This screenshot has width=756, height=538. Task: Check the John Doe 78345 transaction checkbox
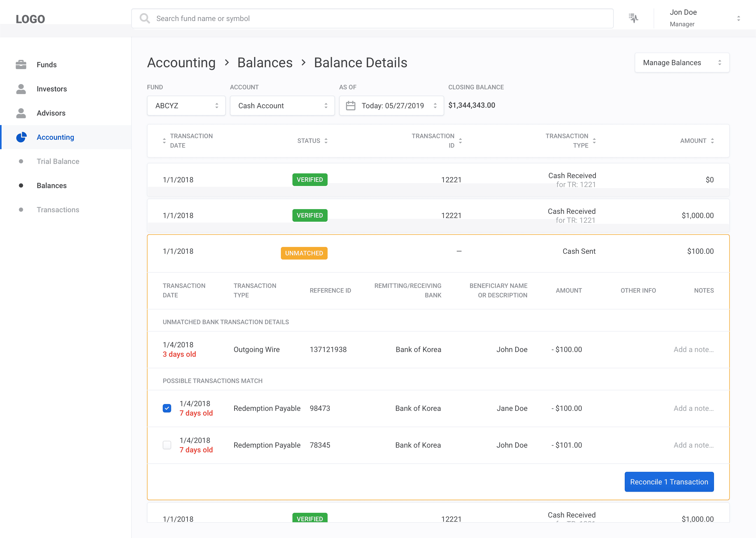pos(167,445)
